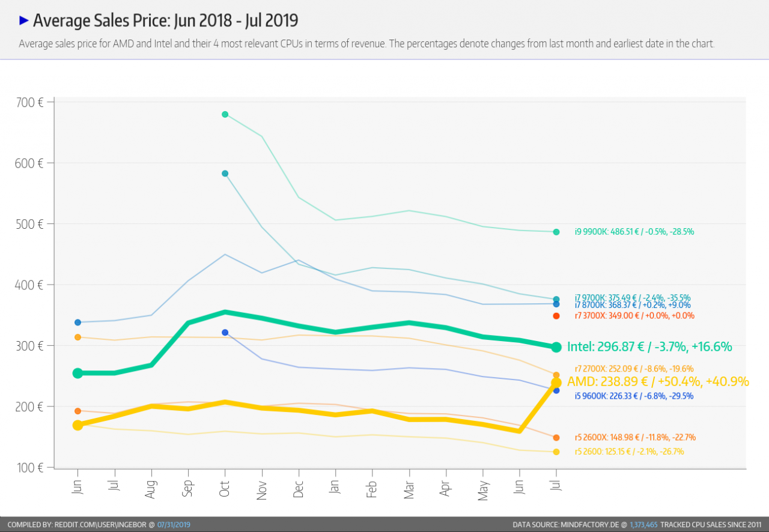This screenshot has width=769, height=532.
Task: Click the Intel line starting dot in June
Action: (78, 373)
